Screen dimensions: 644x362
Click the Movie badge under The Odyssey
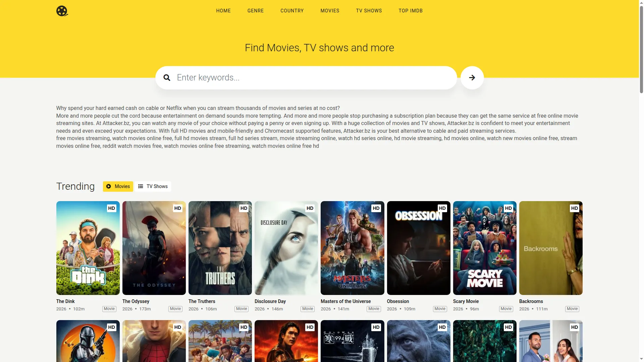click(175, 309)
